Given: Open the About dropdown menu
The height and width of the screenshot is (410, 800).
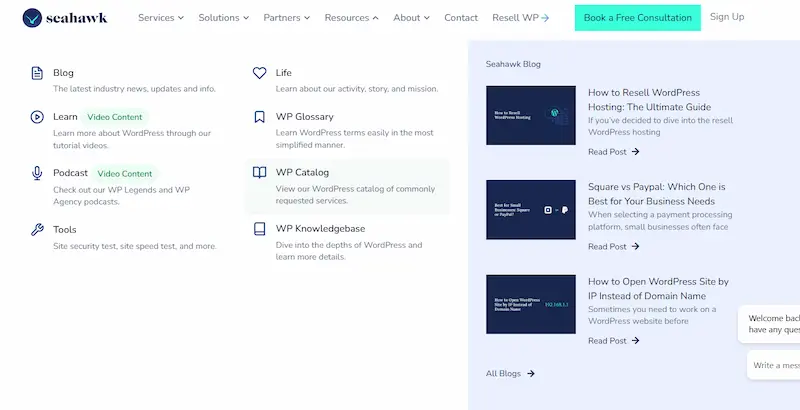Looking at the screenshot, I should click(x=411, y=18).
